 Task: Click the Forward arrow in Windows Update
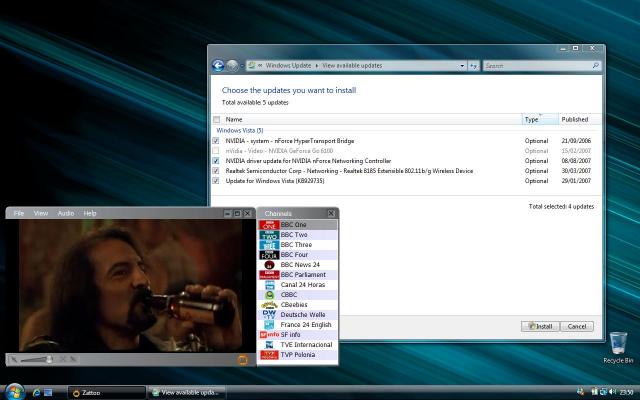tap(232, 65)
